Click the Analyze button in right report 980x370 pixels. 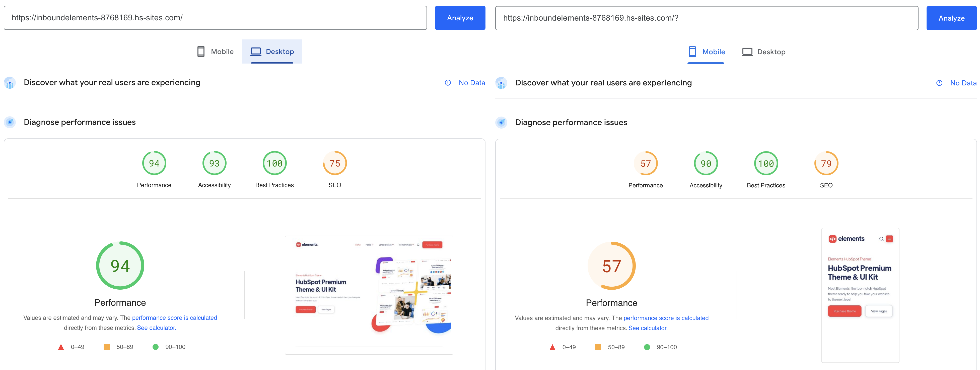[x=951, y=18]
